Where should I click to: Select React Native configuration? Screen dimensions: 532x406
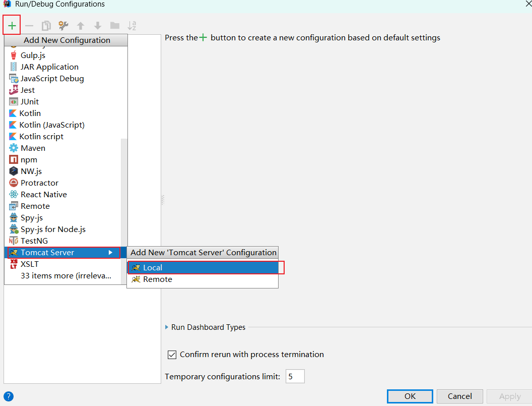pyautogui.click(x=63, y=194)
